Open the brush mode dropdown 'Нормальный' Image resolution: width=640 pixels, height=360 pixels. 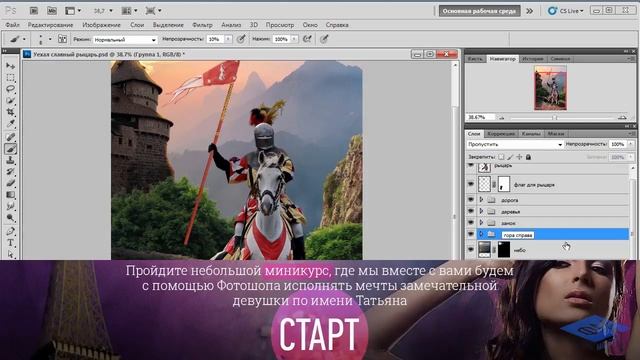coord(125,40)
